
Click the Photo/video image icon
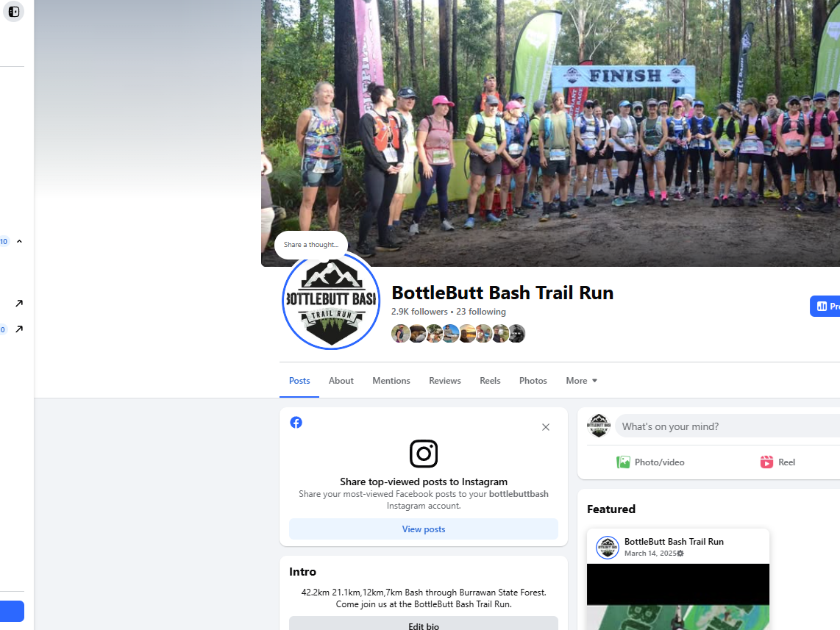pos(623,462)
